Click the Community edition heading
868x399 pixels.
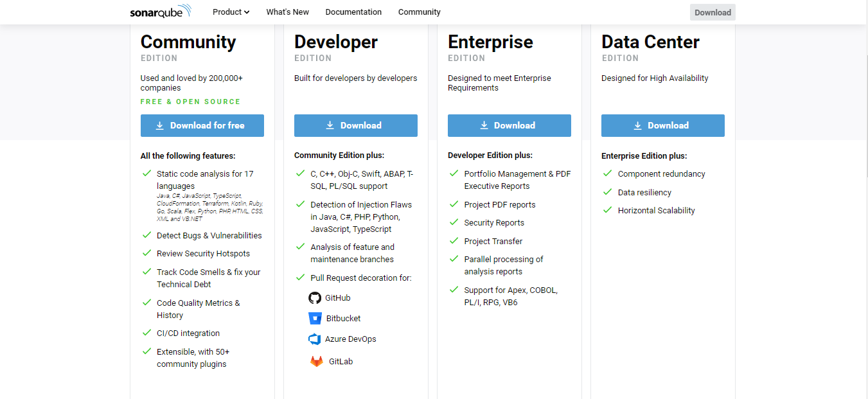[x=188, y=42]
